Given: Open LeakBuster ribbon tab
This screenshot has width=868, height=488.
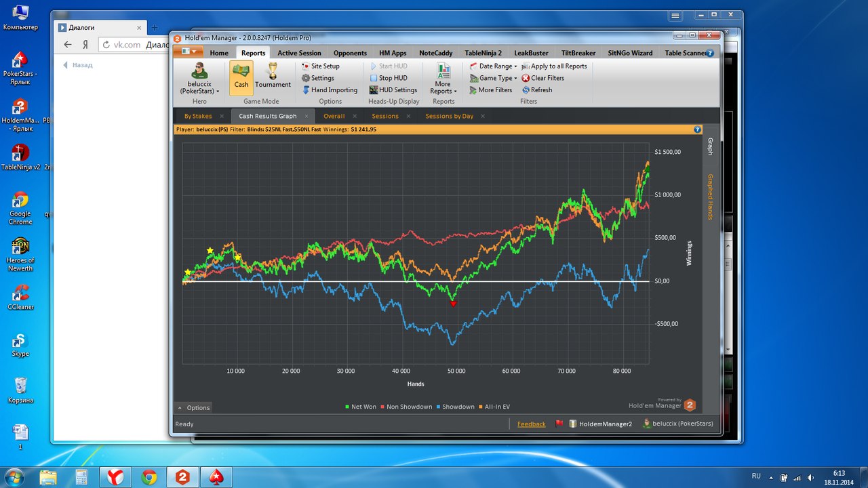Looking at the screenshot, I should click(x=531, y=53).
